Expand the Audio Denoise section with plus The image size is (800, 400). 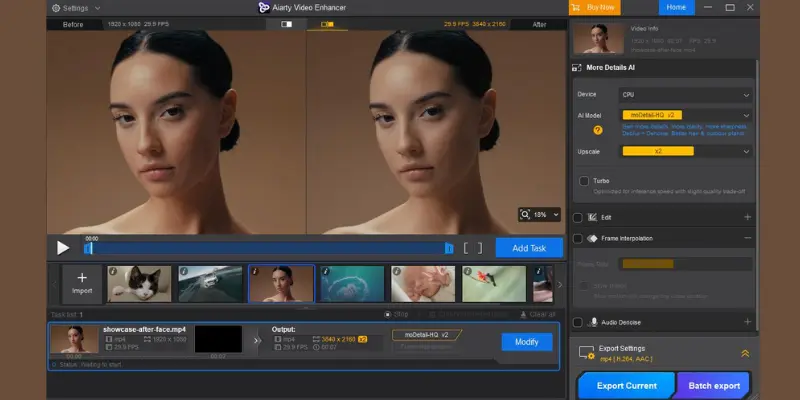747,322
